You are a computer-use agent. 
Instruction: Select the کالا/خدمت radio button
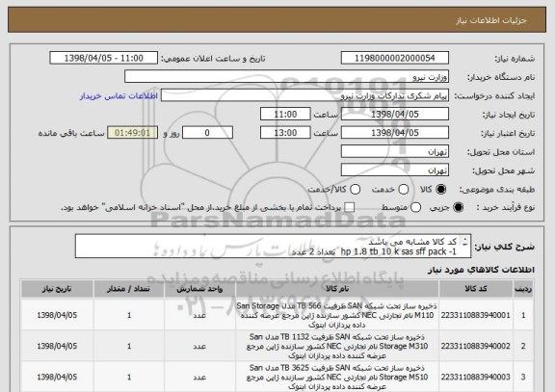click(x=355, y=190)
